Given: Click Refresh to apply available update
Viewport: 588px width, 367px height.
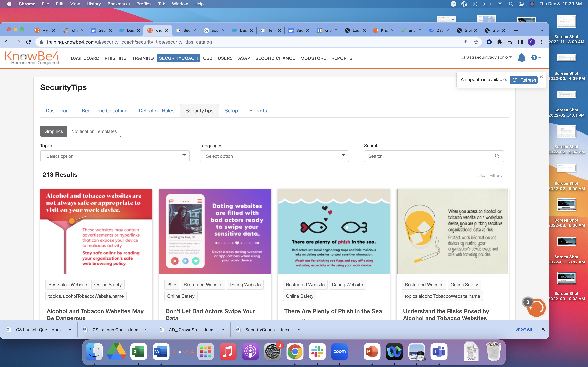Looking at the screenshot, I should pos(524,79).
